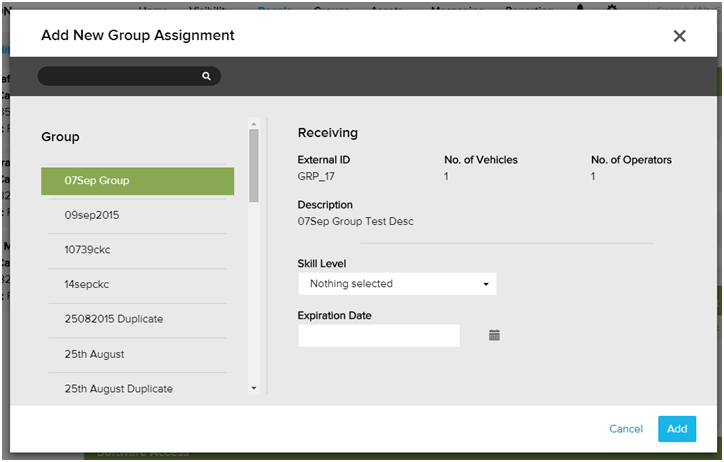
Task: Click the group list scrollbar thumb
Action: (x=254, y=165)
